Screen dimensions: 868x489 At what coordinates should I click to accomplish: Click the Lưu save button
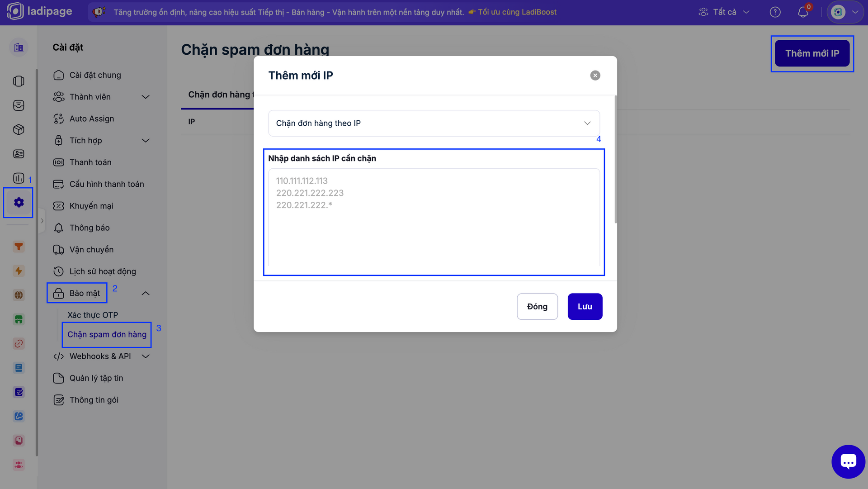tap(585, 307)
